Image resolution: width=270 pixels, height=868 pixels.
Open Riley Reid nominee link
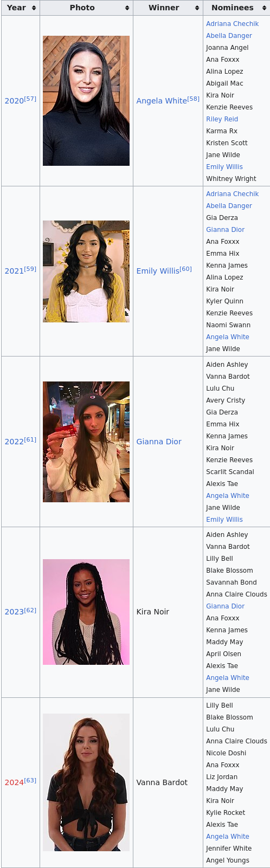pos(222,119)
